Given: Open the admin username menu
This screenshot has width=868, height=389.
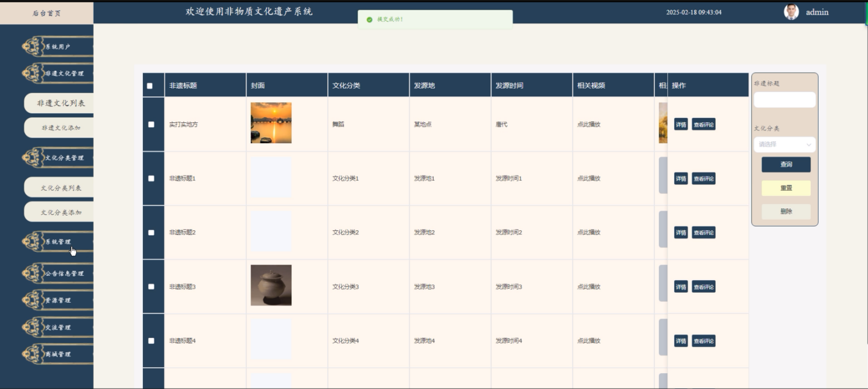Looking at the screenshot, I should (x=817, y=12).
